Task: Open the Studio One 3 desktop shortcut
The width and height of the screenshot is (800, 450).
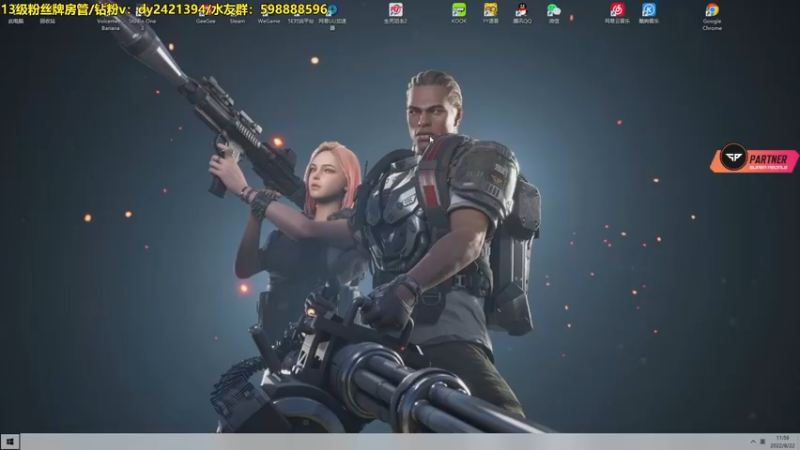Action: [x=142, y=18]
